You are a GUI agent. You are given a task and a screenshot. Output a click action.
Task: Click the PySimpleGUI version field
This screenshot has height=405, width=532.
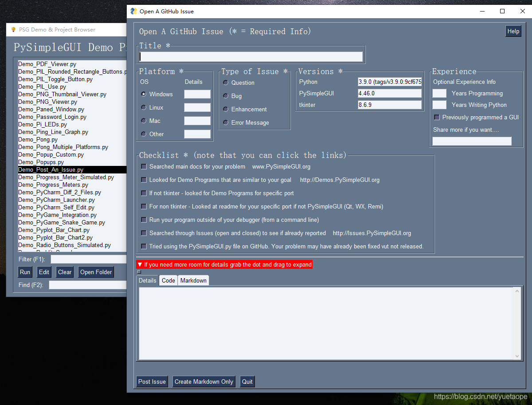(390, 93)
